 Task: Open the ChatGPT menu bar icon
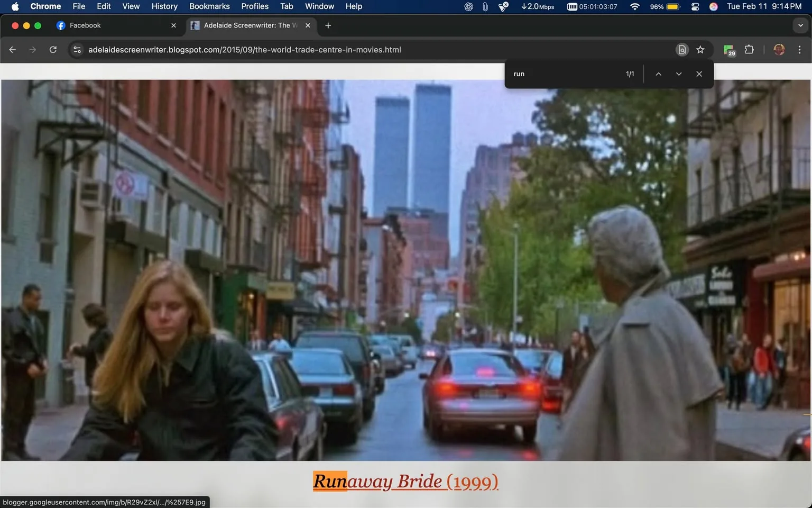pyautogui.click(x=467, y=7)
